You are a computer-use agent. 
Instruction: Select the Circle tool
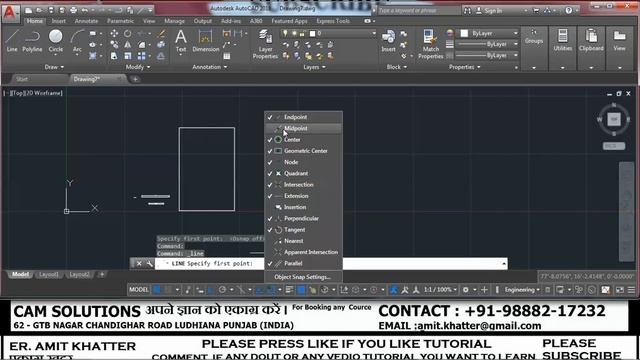coord(56,41)
